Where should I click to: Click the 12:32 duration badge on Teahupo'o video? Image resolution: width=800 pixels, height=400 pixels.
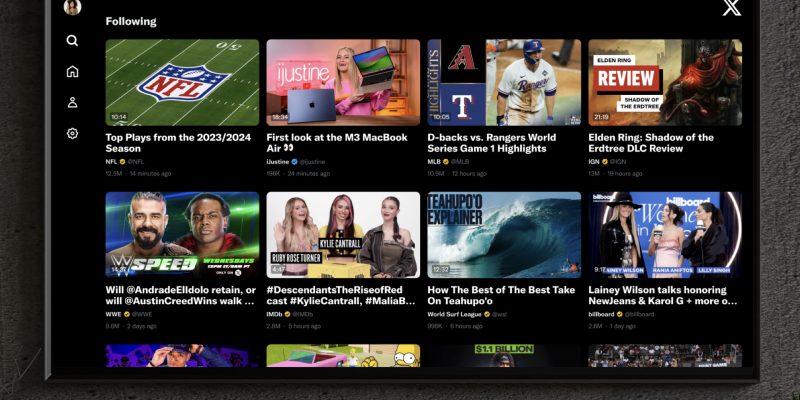pos(441,269)
